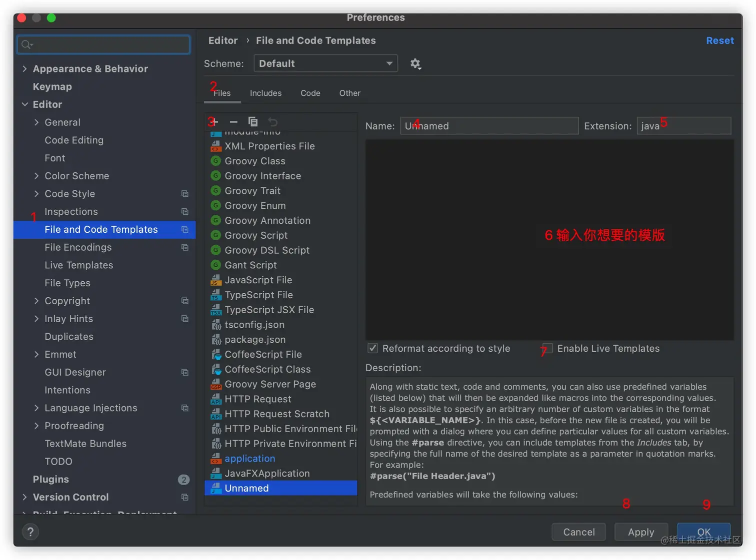Expand the General settings node
Viewport: 756px width, 560px height.
[x=36, y=122]
